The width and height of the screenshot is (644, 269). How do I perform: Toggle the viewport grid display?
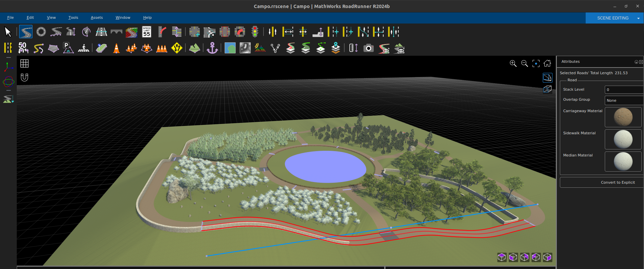point(24,63)
